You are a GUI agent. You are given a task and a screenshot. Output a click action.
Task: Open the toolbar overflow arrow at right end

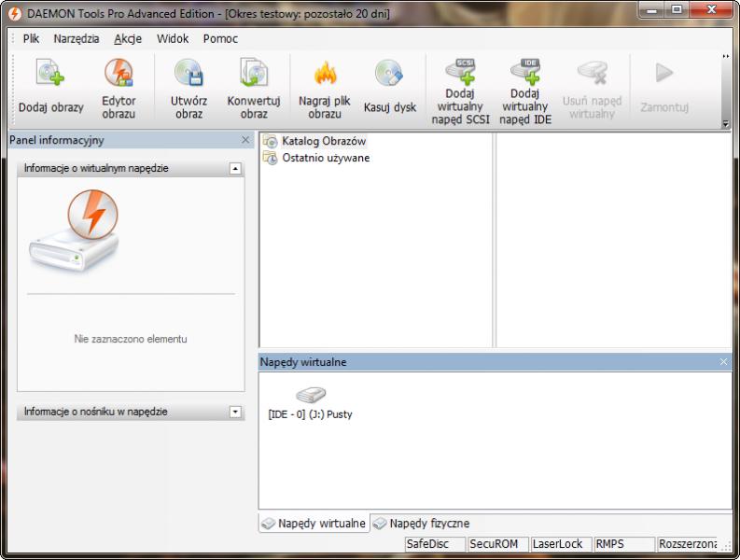726,123
